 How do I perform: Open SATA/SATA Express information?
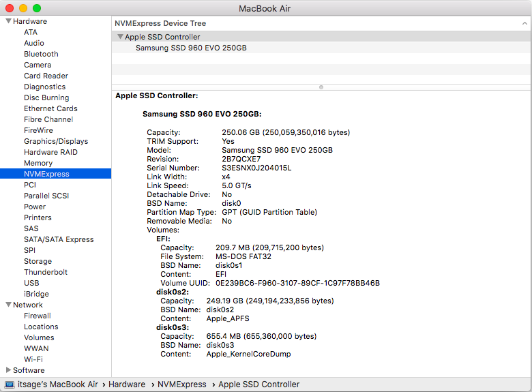pyautogui.click(x=59, y=239)
